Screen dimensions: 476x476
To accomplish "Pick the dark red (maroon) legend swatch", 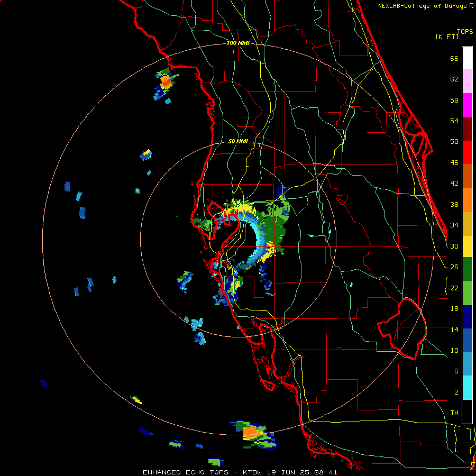I will pos(467,129).
